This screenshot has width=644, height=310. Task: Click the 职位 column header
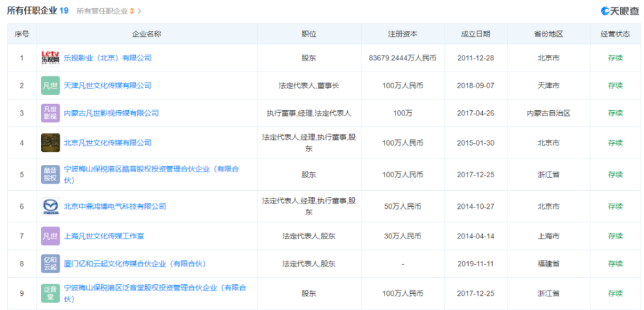[309, 34]
